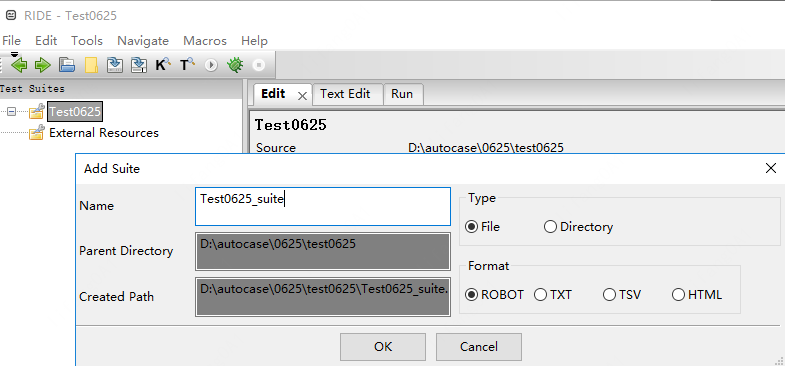Click the Save toolbar icon
The height and width of the screenshot is (366, 785).
coord(115,65)
